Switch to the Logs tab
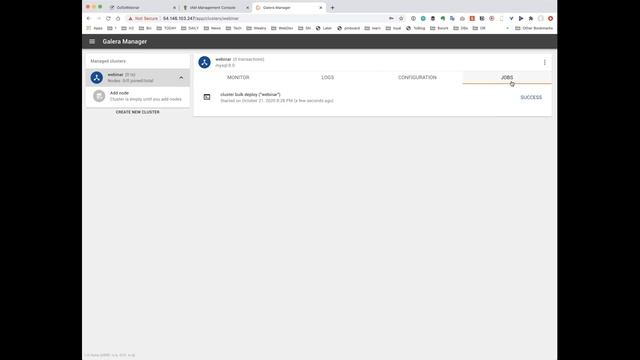This screenshot has height=360, width=640. [x=327, y=77]
